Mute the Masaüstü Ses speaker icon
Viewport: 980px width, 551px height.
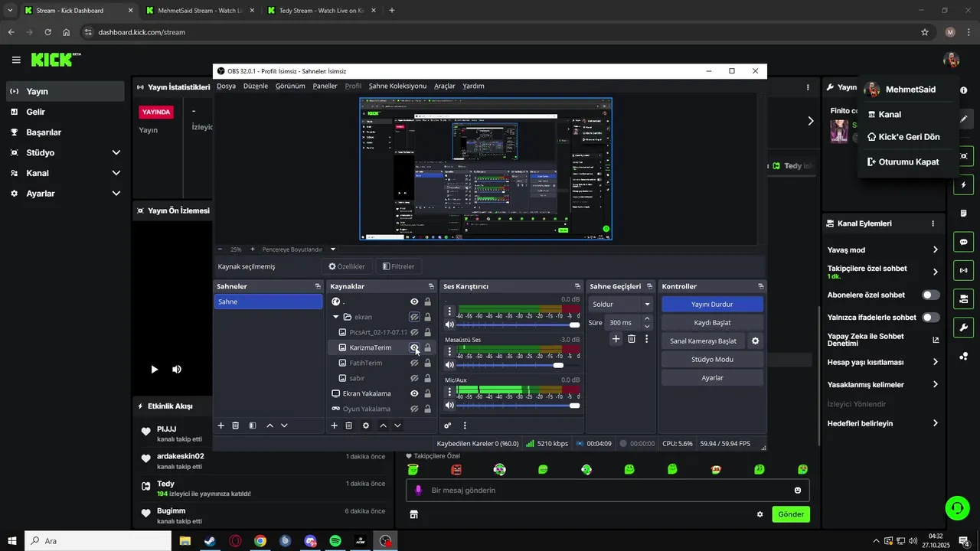(449, 365)
